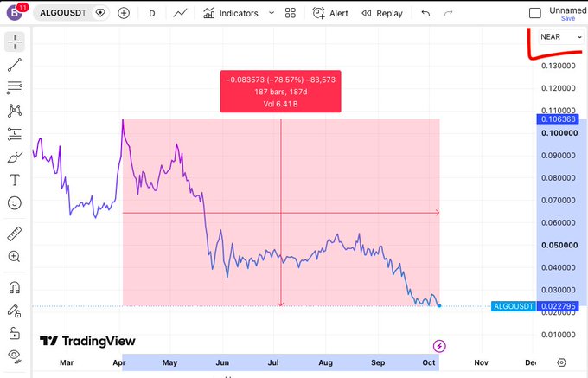Viewport: 588px width, 378px height.
Task: Open the emoji icons tool
Action: point(15,203)
